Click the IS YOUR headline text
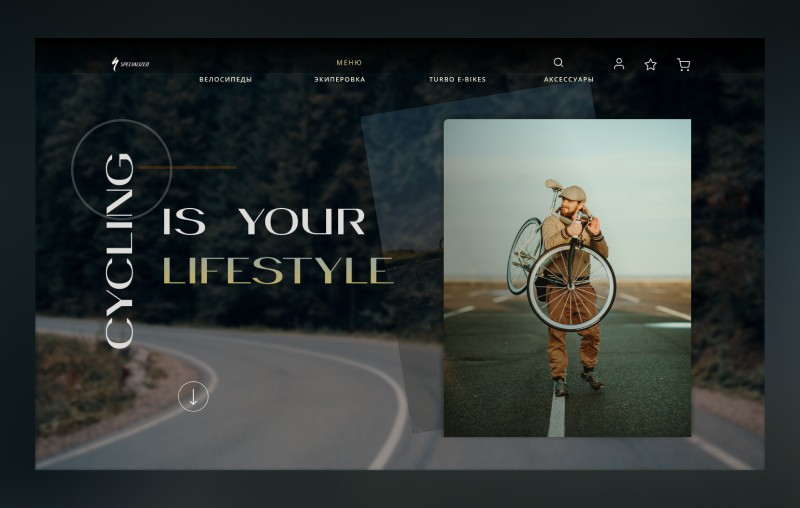 (264, 221)
